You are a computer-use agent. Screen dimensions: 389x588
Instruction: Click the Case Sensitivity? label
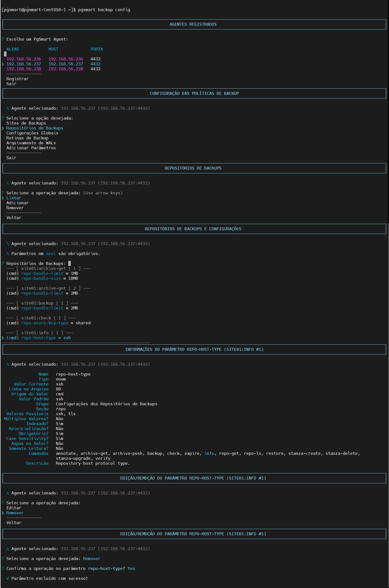point(27,438)
